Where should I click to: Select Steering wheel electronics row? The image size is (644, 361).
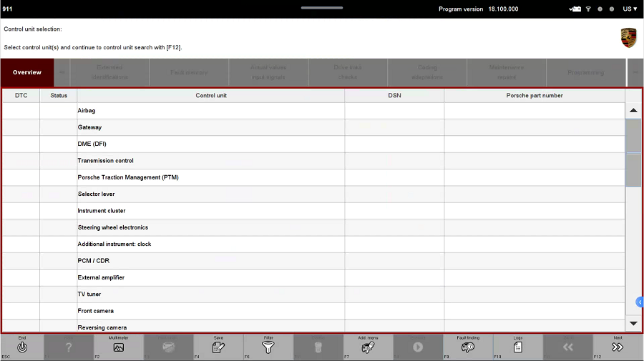(314, 227)
